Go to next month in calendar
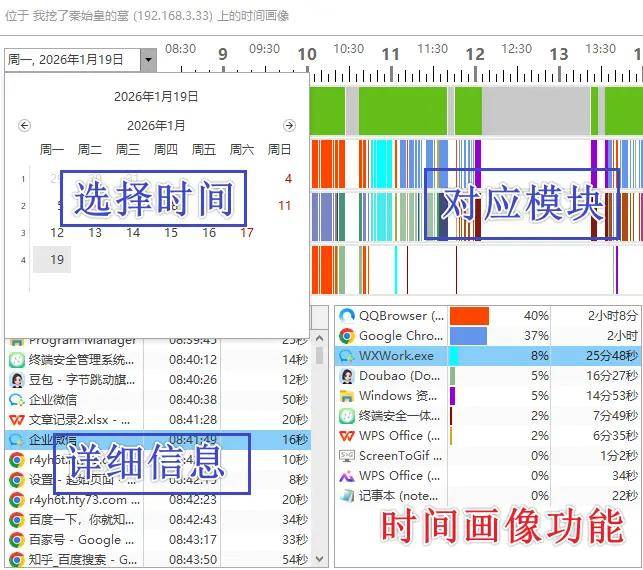Image resolution: width=643 pixels, height=570 pixels. pyautogui.click(x=289, y=125)
